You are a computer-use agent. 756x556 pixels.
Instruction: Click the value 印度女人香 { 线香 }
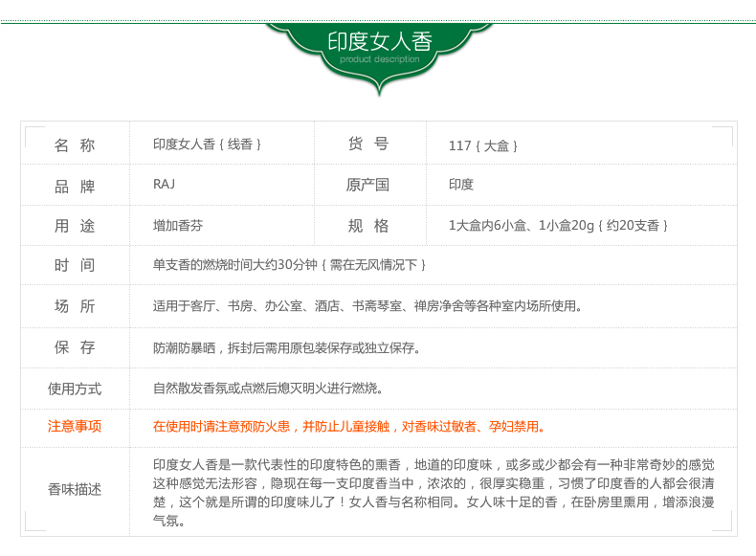(x=207, y=145)
